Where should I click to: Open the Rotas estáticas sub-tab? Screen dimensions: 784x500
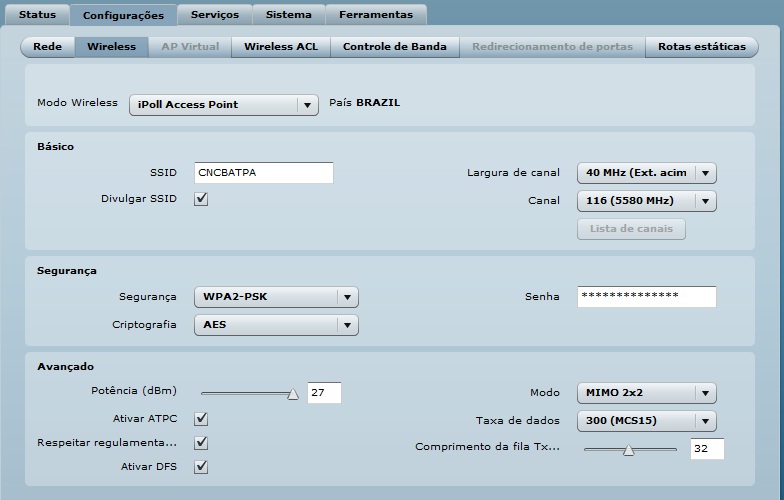coord(702,46)
